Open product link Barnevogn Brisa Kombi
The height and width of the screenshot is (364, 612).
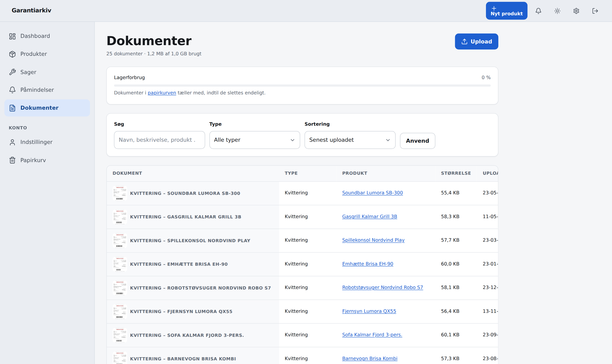(370, 359)
